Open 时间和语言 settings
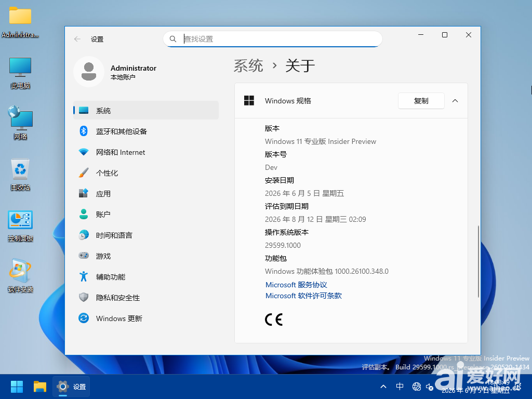This screenshot has width=532, height=399. [x=146, y=235]
